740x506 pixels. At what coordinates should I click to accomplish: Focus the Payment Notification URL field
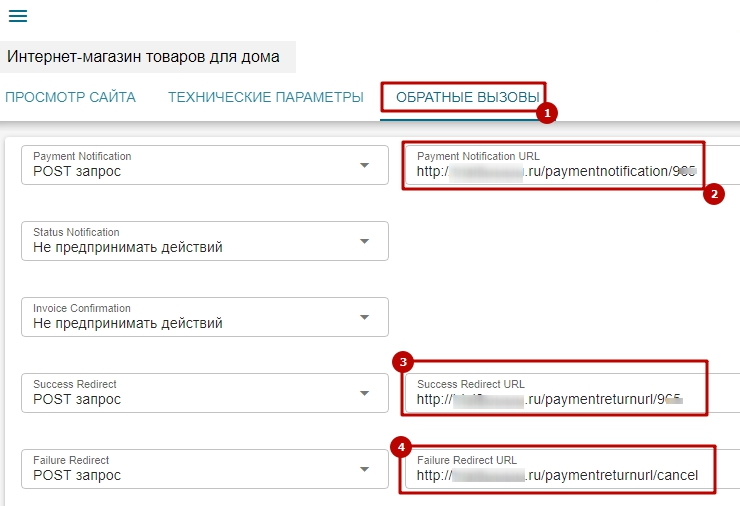click(555, 171)
